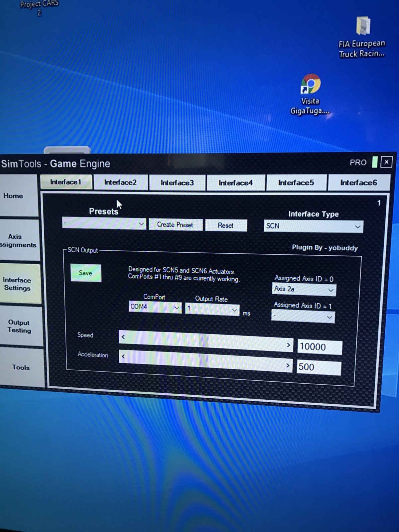Click the Acceleration slider track
The width and height of the screenshot is (399, 532).
click(205, 360)
